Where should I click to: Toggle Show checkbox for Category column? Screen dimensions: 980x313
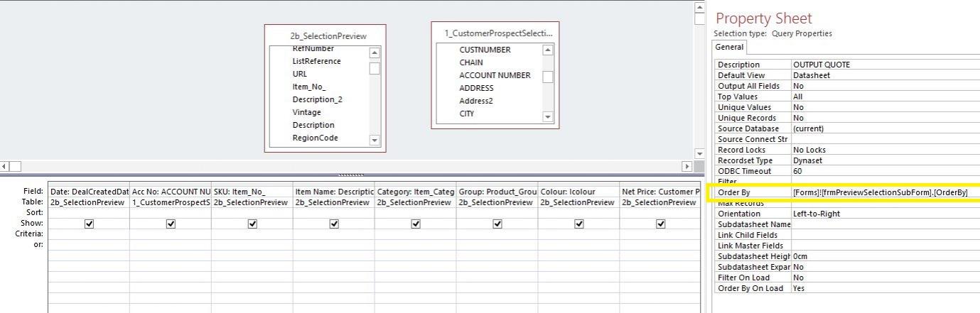pyautogui.click(x=416, y=224)
